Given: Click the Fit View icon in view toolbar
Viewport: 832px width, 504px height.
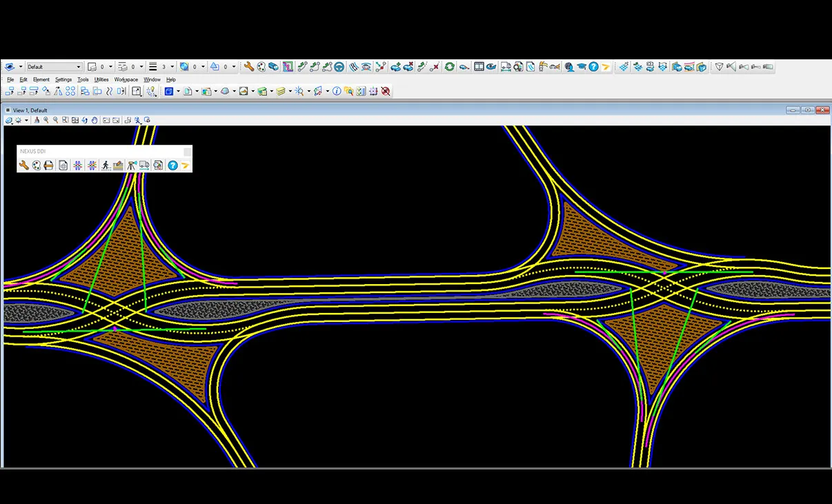Looking at the screenshot, I should pos(75,120).
